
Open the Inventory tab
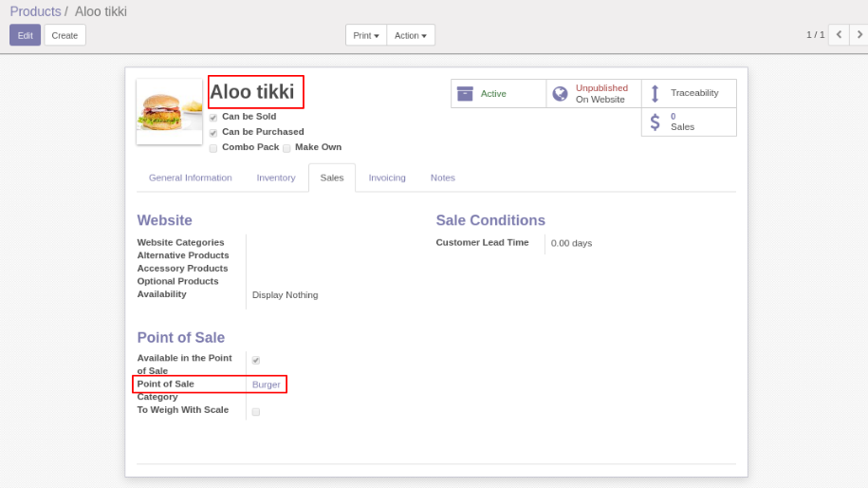(x=276, y=178)
